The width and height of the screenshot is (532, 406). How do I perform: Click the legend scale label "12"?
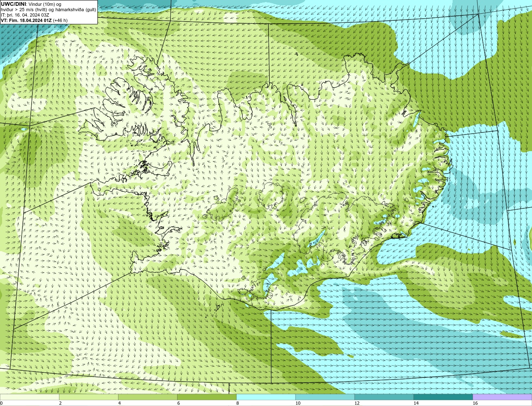[357, 403]
